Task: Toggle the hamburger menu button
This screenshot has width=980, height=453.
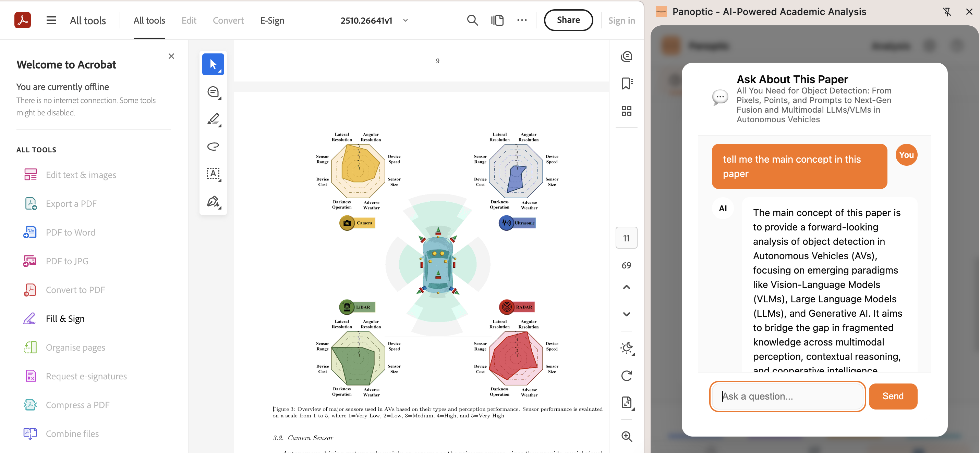Action: coord(51,20)
